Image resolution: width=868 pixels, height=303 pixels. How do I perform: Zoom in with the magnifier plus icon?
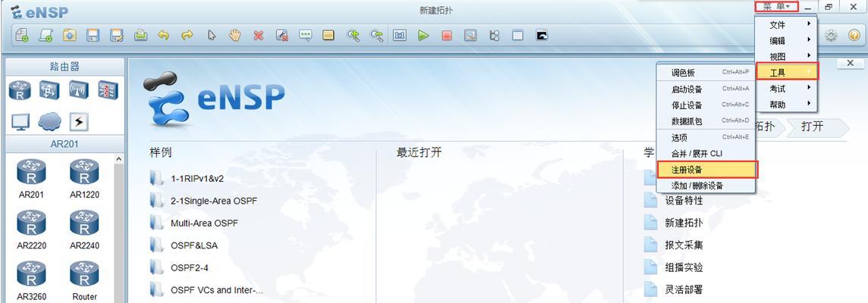coord(353,36)
